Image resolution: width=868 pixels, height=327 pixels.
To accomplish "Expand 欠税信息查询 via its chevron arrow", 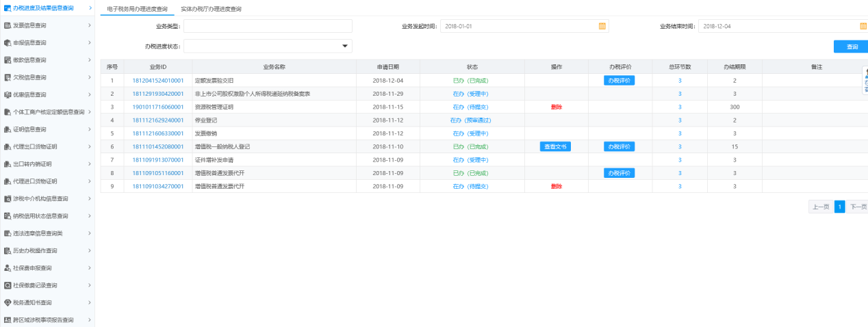I will (90, 77).
